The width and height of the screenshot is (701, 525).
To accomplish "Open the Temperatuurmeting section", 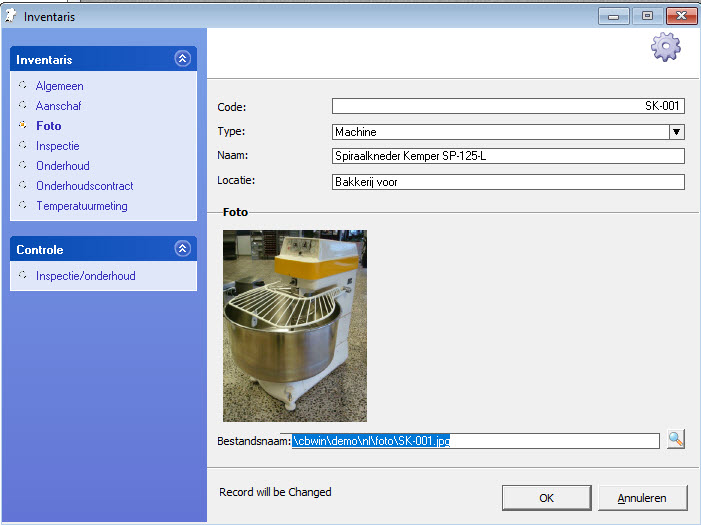I will (82, 206).
